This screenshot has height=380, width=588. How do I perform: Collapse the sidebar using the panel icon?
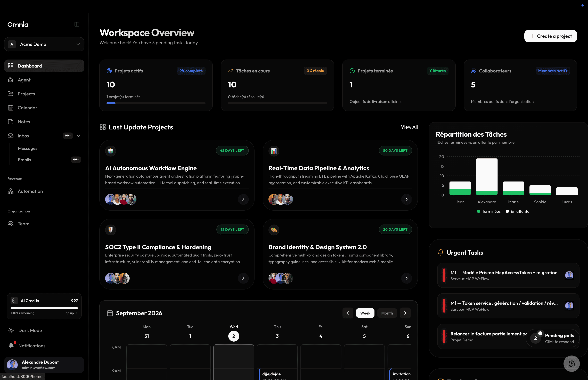[x=77, y=24]
